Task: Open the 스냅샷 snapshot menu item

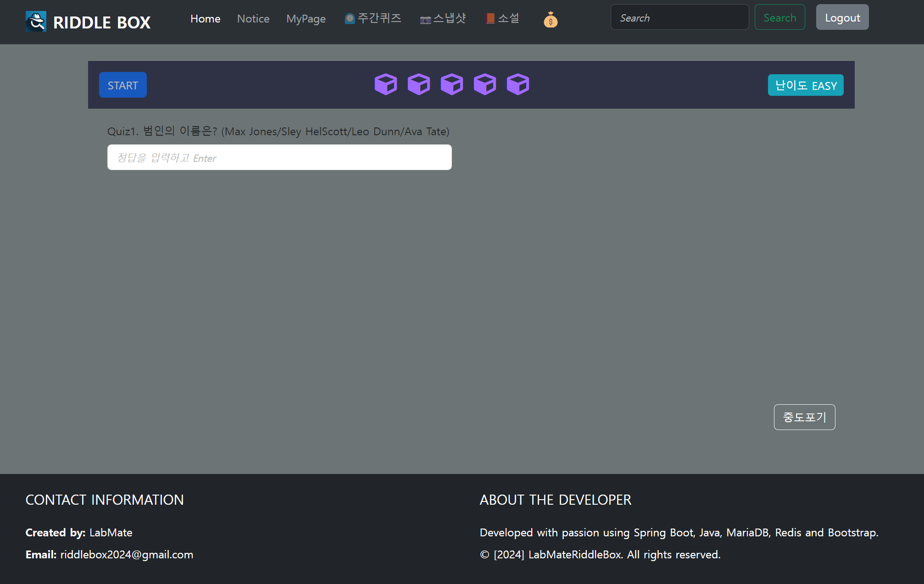Action: coord(443,18)
